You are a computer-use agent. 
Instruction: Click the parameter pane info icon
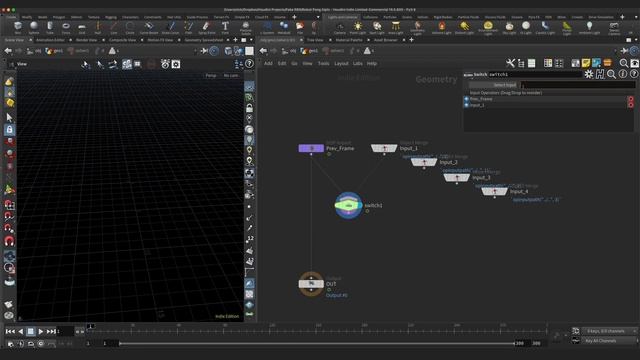point(623,74)
